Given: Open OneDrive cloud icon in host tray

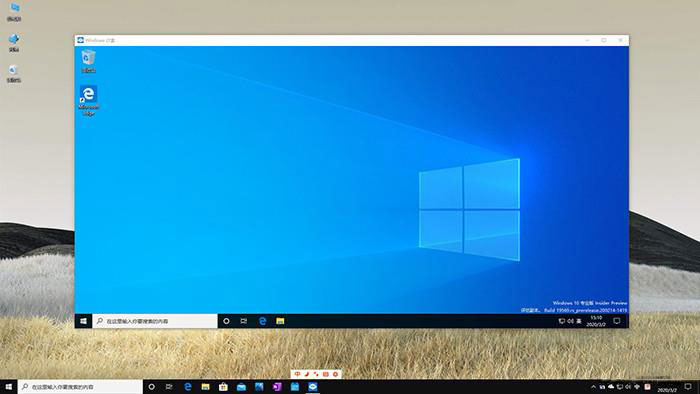Looking at the screenshot, I should (x=611, y=387).
